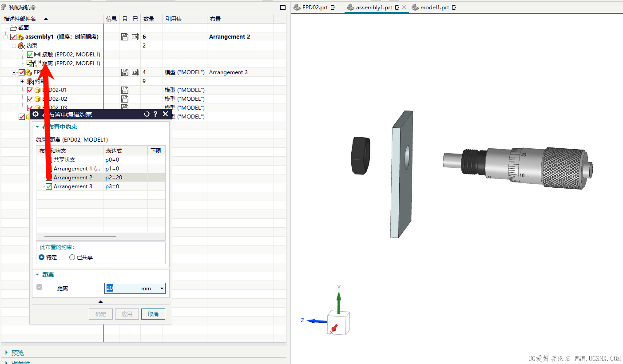Collapse dialog with bottom triangle arrow
Viewport: 623px width, 364px height.
[x=100, y=302]
